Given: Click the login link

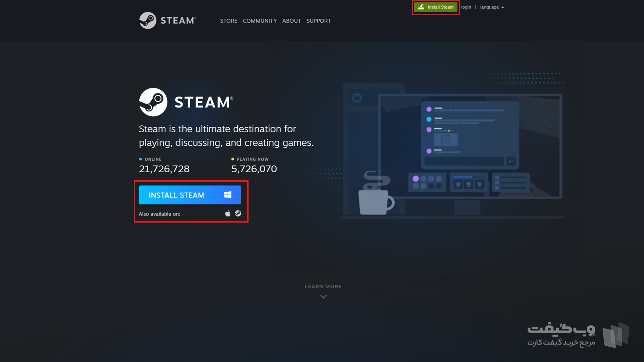Looking at the screenshot, I should (466, 7).
